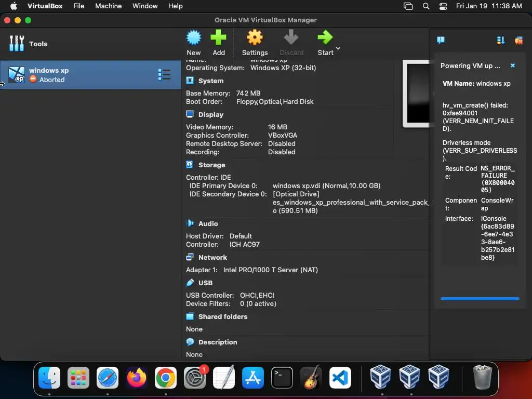
Task: Select the windows xp virtual machine
Action: pyautogui.click(x=90, y=75)
